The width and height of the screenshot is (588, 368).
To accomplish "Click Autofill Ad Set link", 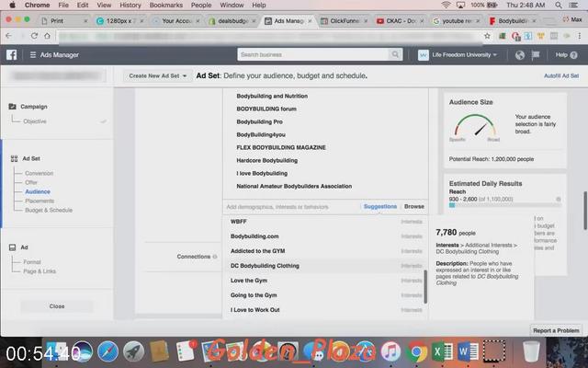I will [x=561, y=75].
